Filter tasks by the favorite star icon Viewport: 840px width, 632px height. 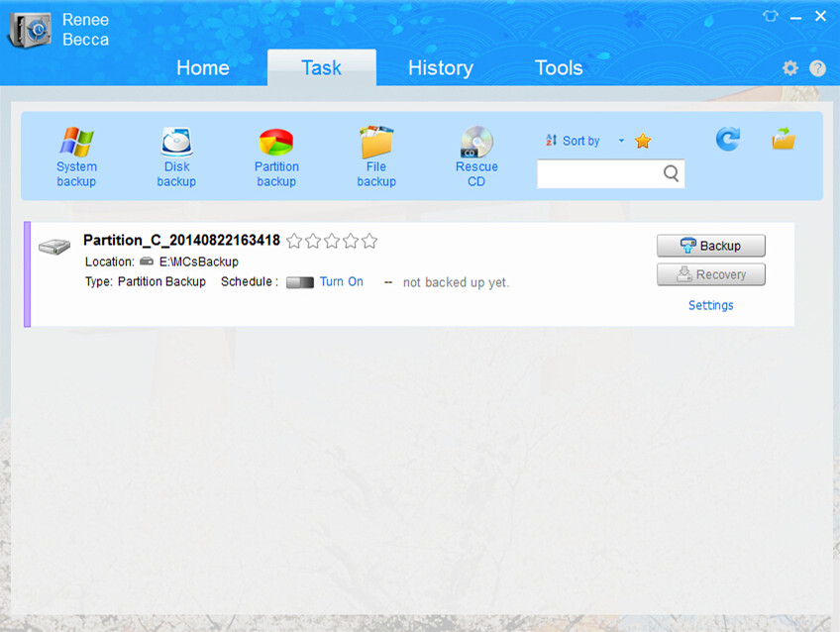[x=643, y=141]
